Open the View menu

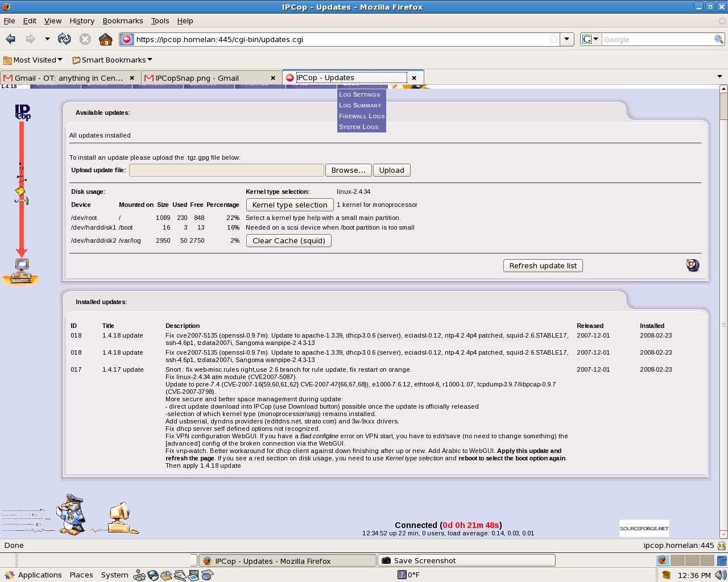[x=53, y=21]
